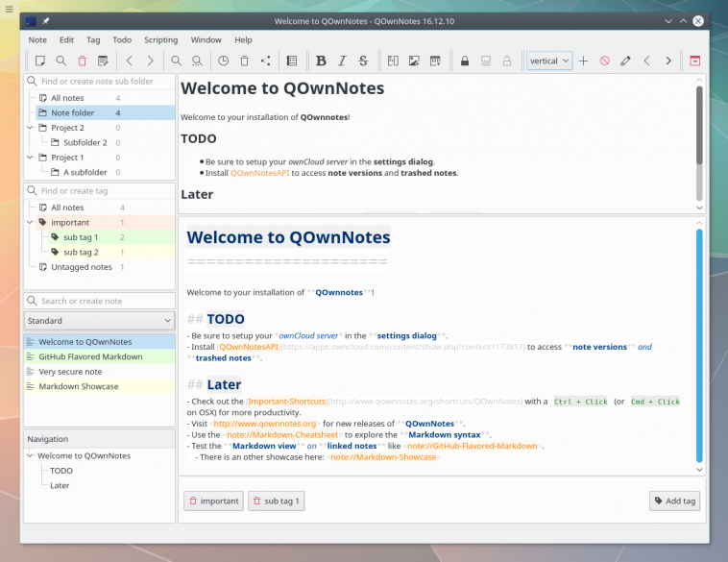Click the share note icon
This screenshot has height=562, width=728.
point(265,61)
